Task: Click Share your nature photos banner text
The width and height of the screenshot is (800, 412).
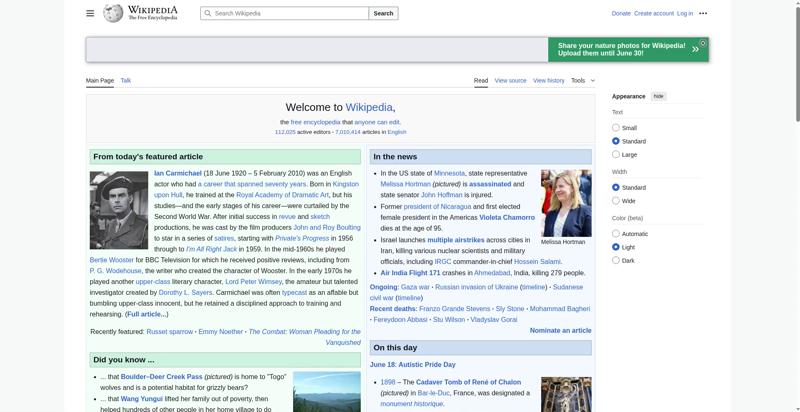Action: coord(621,49)
